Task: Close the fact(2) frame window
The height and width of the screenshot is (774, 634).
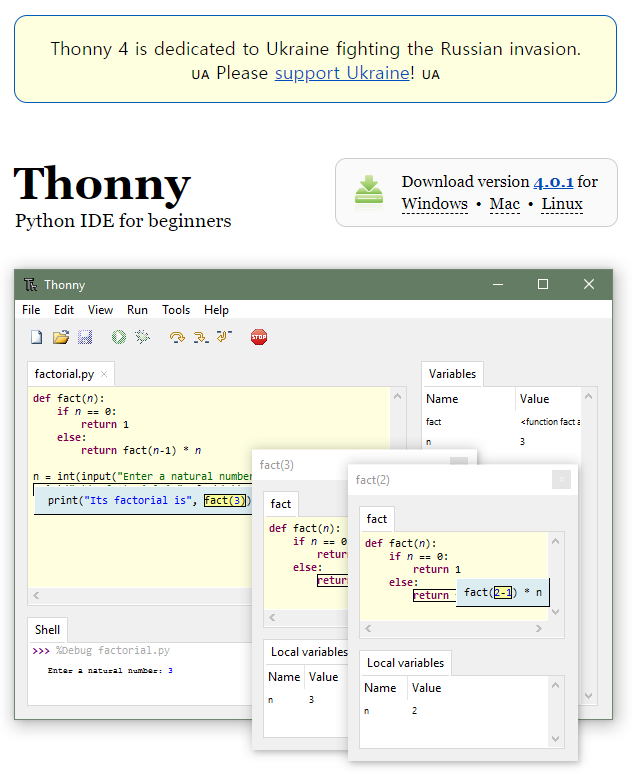Action: tap(561, 479)
